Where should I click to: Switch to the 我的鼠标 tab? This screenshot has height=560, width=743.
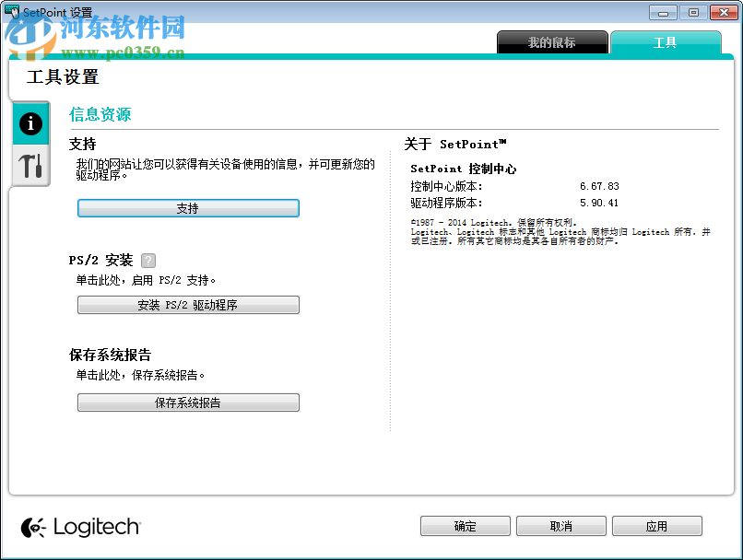[552, 42]
